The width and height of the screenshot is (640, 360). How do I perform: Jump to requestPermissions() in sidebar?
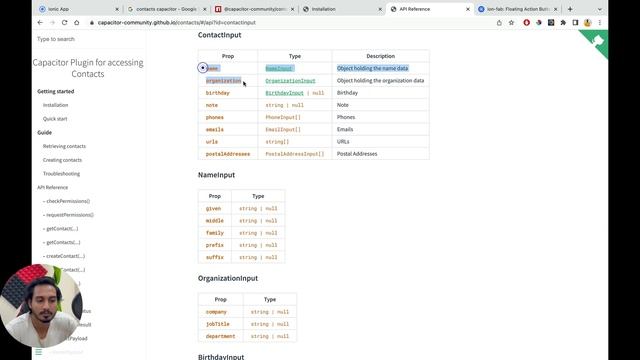pyautogui.click(x=68, y=215)
